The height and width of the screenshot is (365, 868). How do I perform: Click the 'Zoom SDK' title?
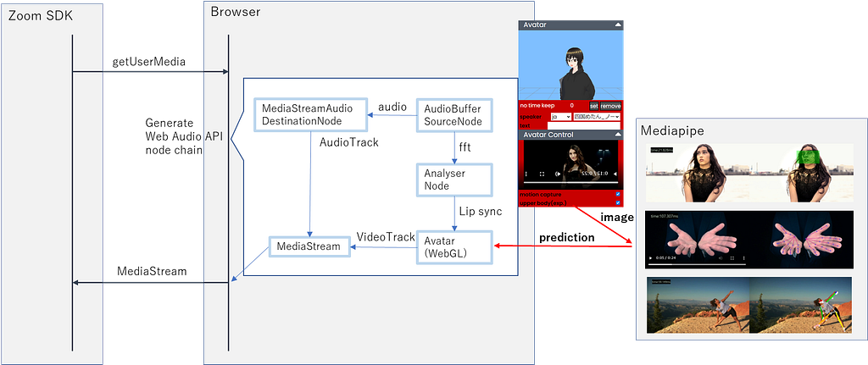coord(41,17)
